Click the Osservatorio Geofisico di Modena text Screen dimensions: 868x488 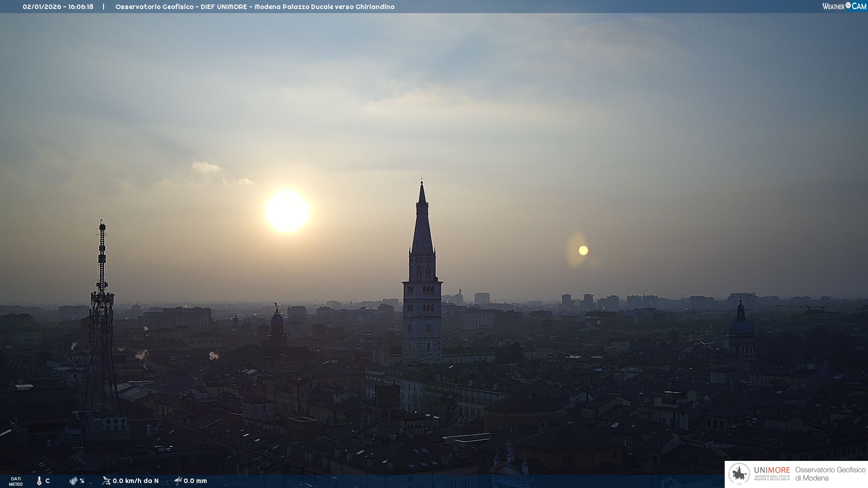pos(830,474)
